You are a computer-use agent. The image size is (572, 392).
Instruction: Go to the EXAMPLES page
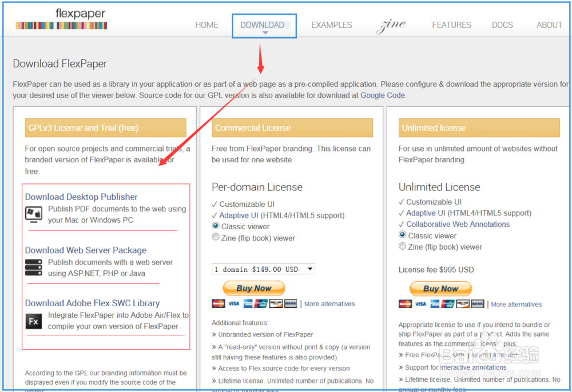331,25
